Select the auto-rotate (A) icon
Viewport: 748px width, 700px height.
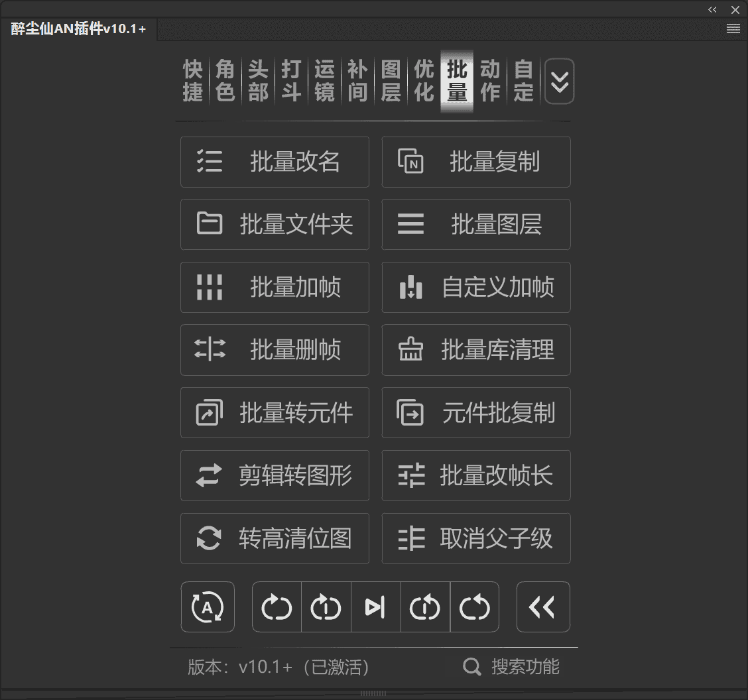(x=208, y=607)
